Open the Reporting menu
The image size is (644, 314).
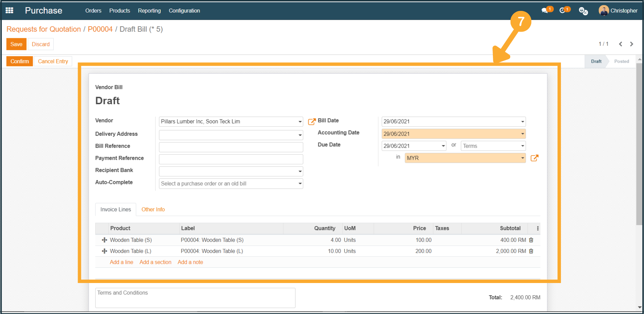pyautogui.click(x=149, y=11)
